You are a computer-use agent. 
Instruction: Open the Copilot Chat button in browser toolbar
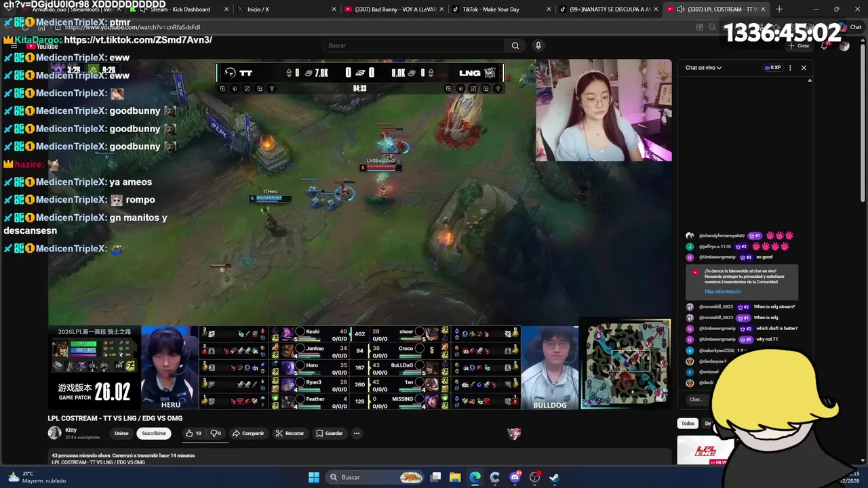[x=852, y=27]
